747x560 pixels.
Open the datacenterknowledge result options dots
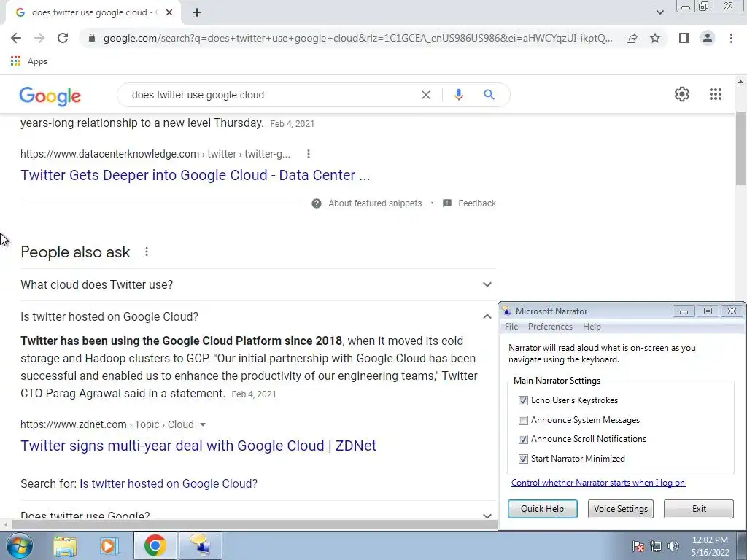click(309, 154)
